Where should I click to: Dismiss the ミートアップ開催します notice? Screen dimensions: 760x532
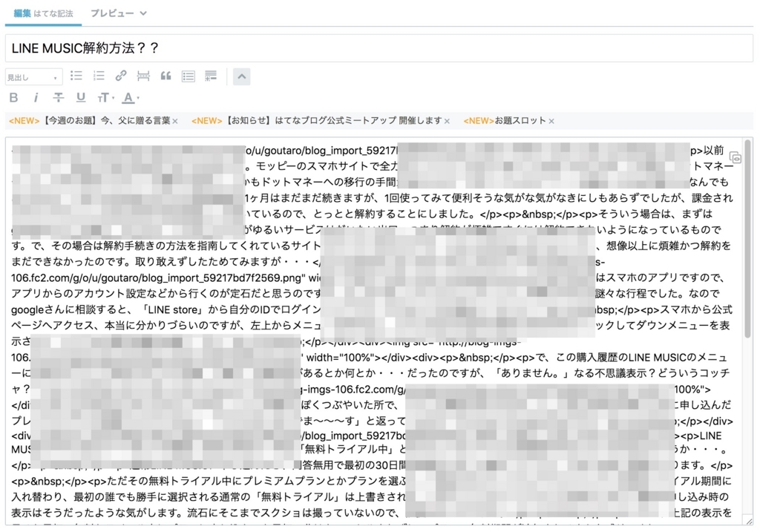coord(447,121)
